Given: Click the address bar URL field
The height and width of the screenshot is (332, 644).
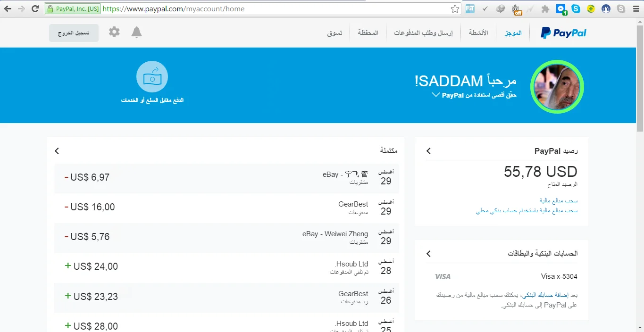Looking at the screenshot, I should pos(274,9).
